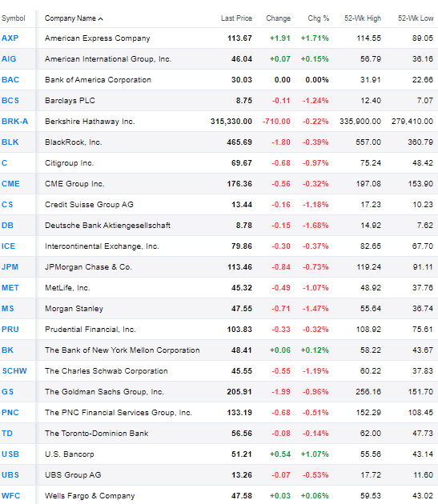Open the USB ticker link
The width and height of the screenshot is (438, 504).
coord(10,454)
